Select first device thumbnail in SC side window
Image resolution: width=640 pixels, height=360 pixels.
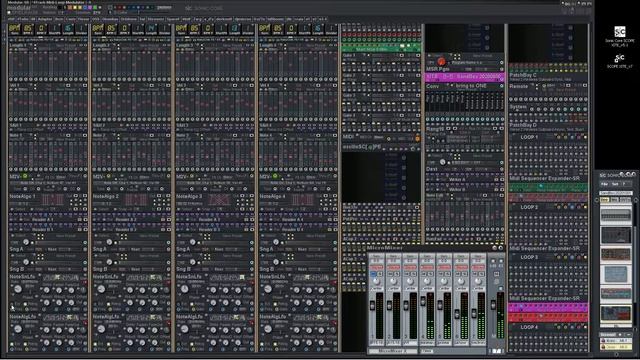616,215
